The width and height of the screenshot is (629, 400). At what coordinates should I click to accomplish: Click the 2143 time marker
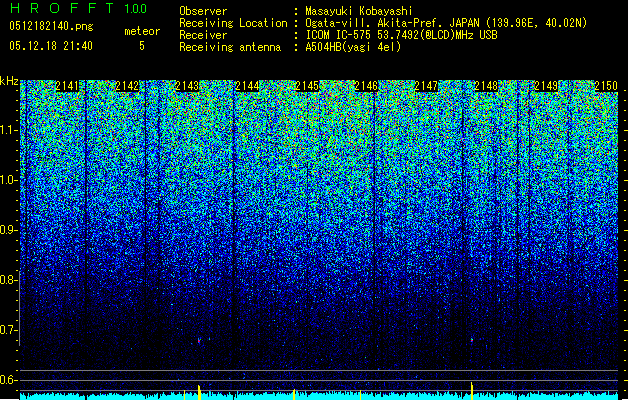coord(187,86)
